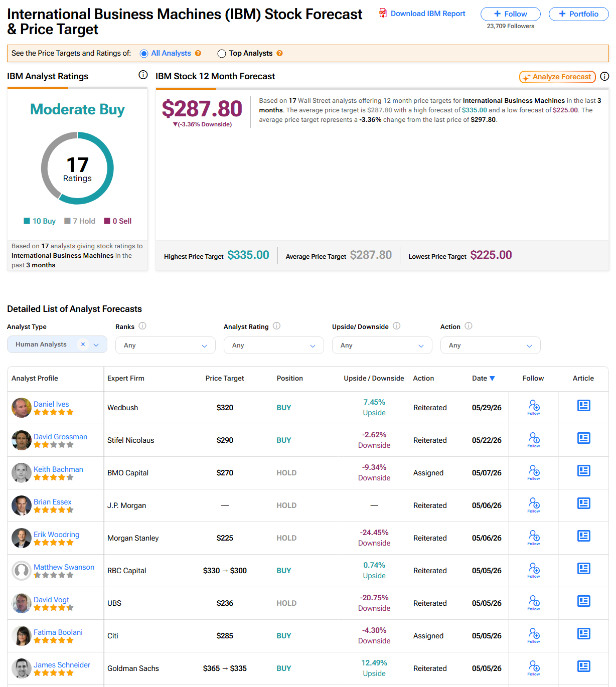Click Download IBM Report link
This screenshot has height=687, width=616.
pyautogui.click(x=422, y=14)
